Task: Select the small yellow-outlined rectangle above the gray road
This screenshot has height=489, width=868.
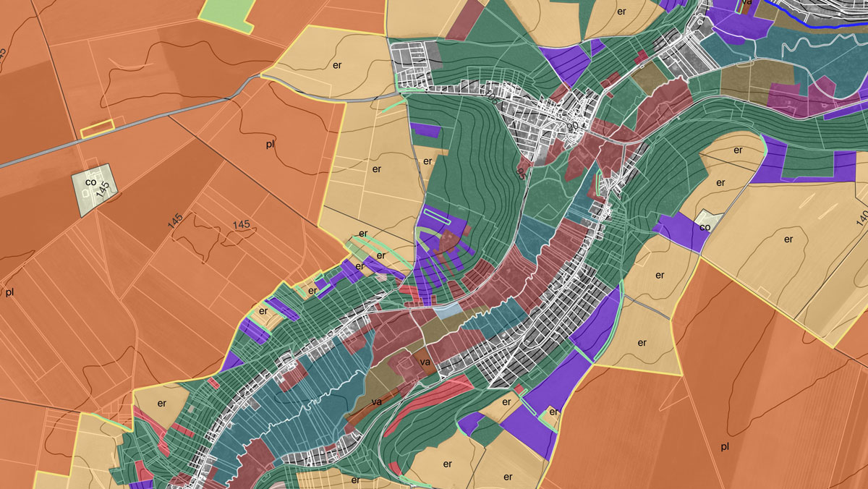Action: pyautogui.click(x=98, y=130)
